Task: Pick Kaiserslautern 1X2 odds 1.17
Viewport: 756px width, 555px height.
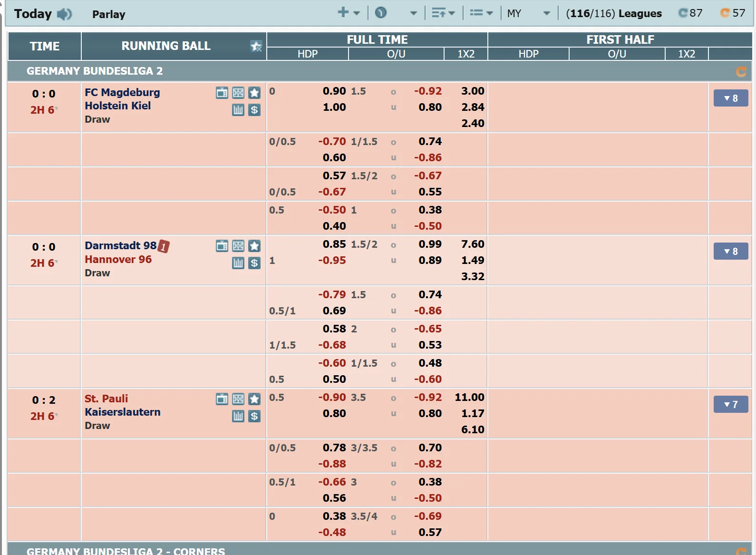Action: (473, 413)
